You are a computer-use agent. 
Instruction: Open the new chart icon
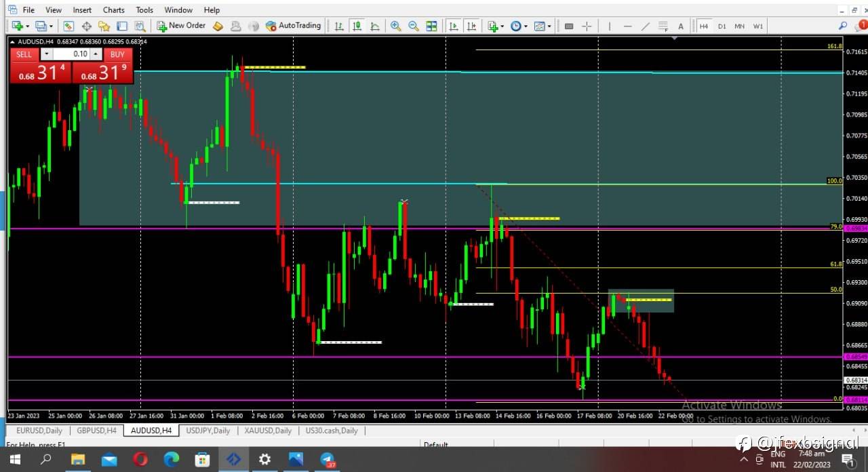pos(17,26)
